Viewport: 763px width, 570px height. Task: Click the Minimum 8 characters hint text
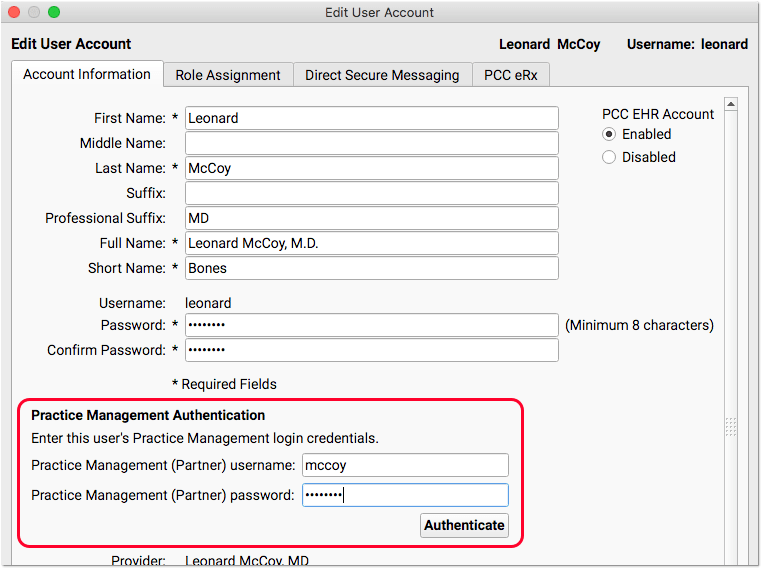pos(639,325)
